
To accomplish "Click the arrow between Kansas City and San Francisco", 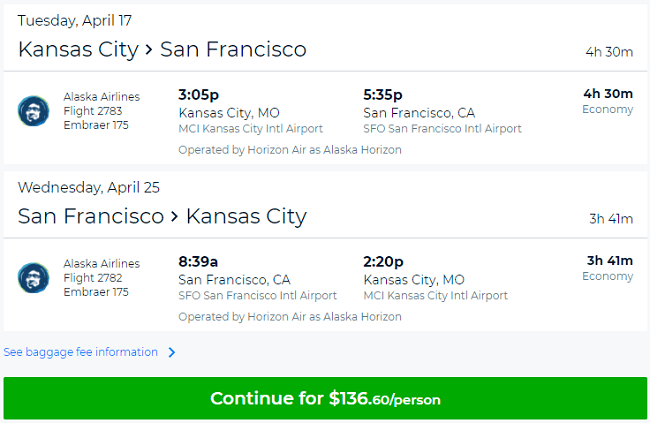I will coord(149,50).
